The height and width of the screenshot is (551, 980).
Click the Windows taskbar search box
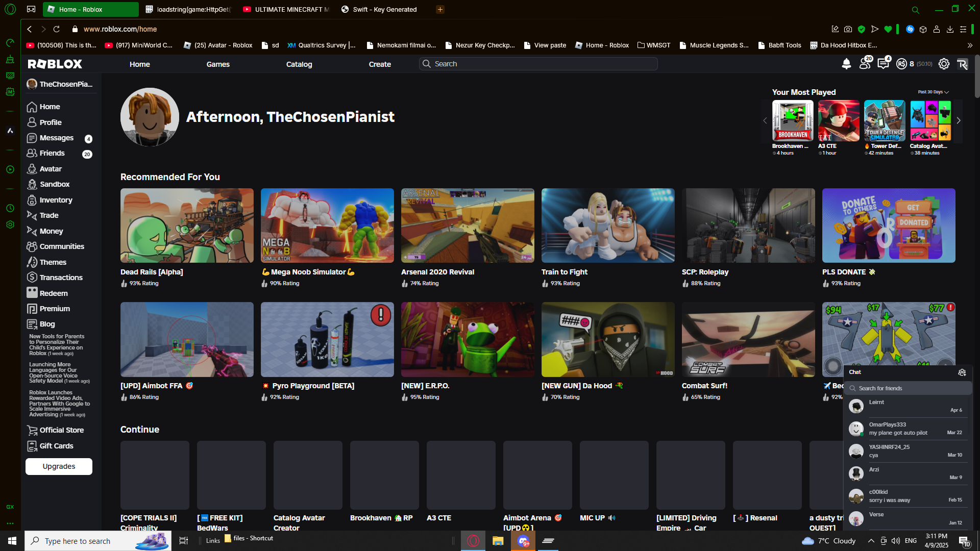[98, 541]
